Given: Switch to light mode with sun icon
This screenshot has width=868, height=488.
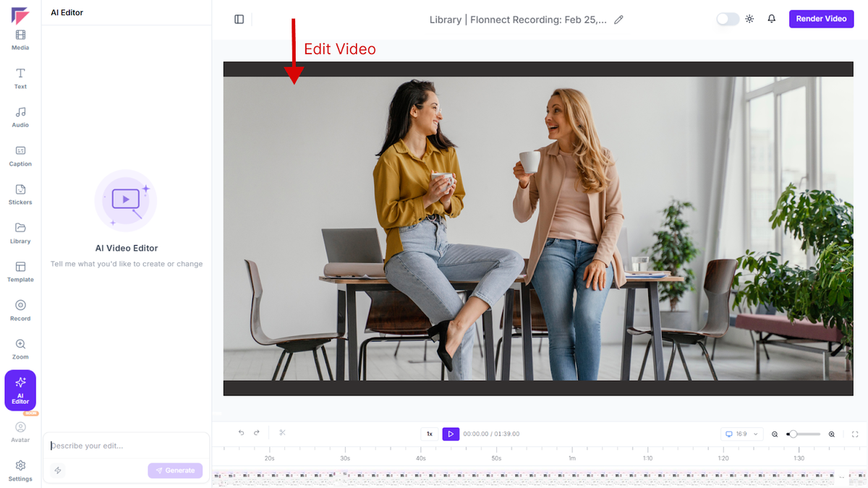Looking at the screenshot, I should click(x=749, y=19).
